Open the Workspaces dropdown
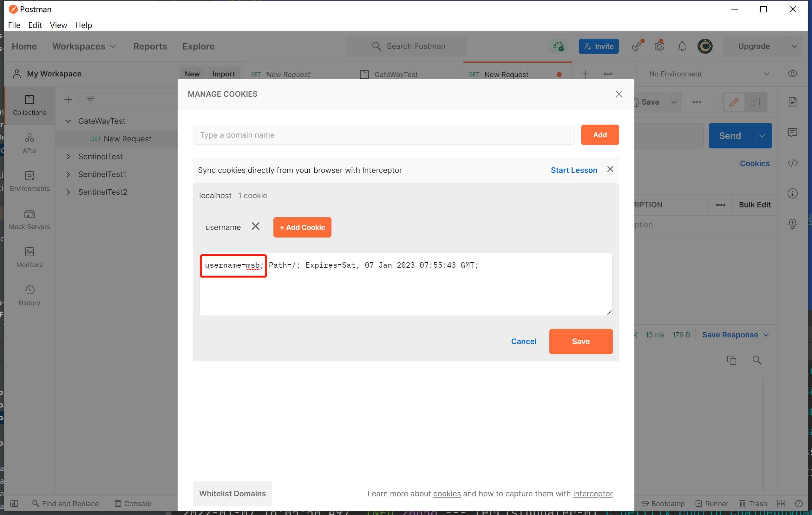This screenshot has width=812, height=515. coord(84,46)
